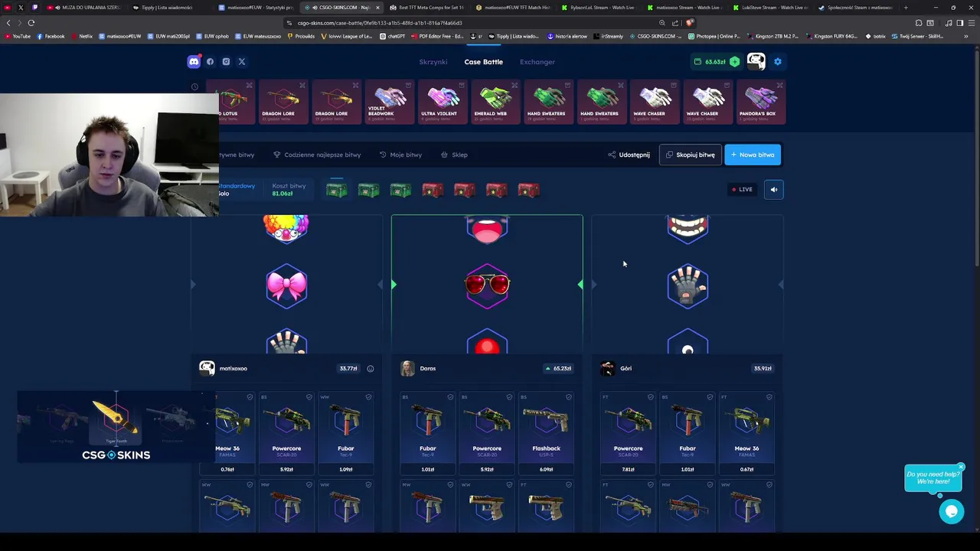980x551 pixels.
Task: Open the YouTube bookmark
Action: click(x=18, y=36)
